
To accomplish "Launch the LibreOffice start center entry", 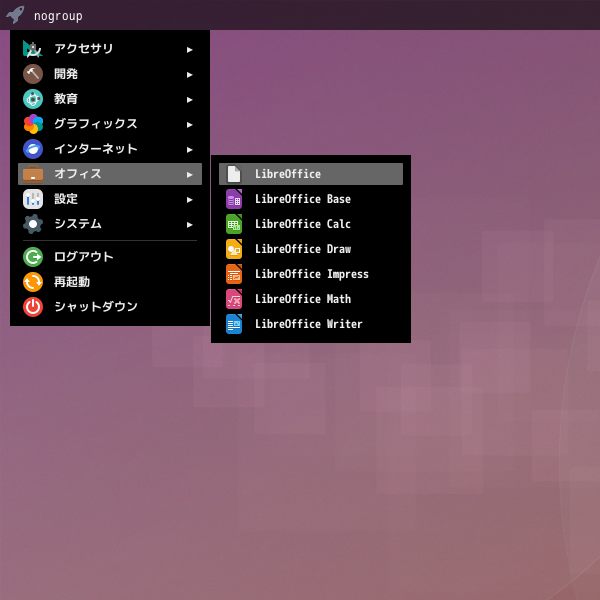I will coord(311,174).
